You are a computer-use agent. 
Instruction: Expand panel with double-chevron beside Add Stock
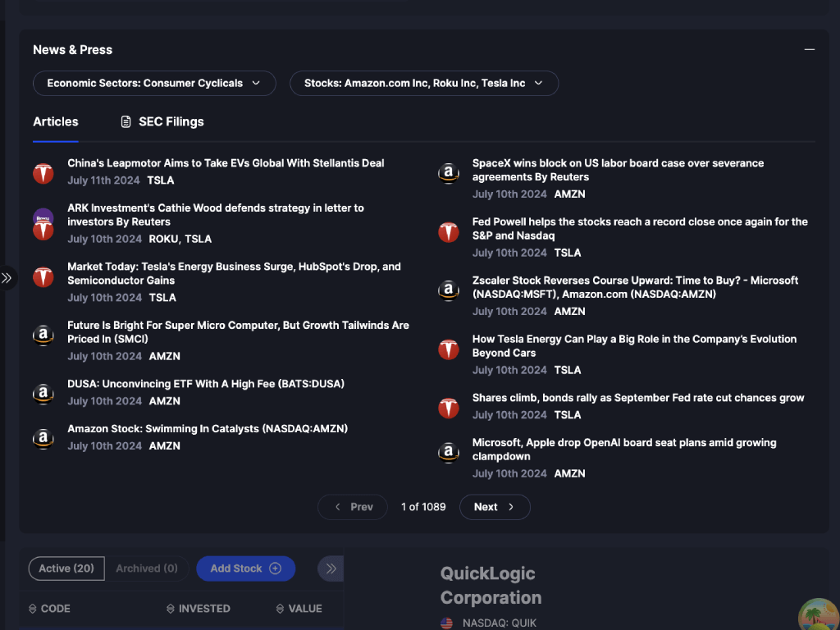click(x=331, y=568)
